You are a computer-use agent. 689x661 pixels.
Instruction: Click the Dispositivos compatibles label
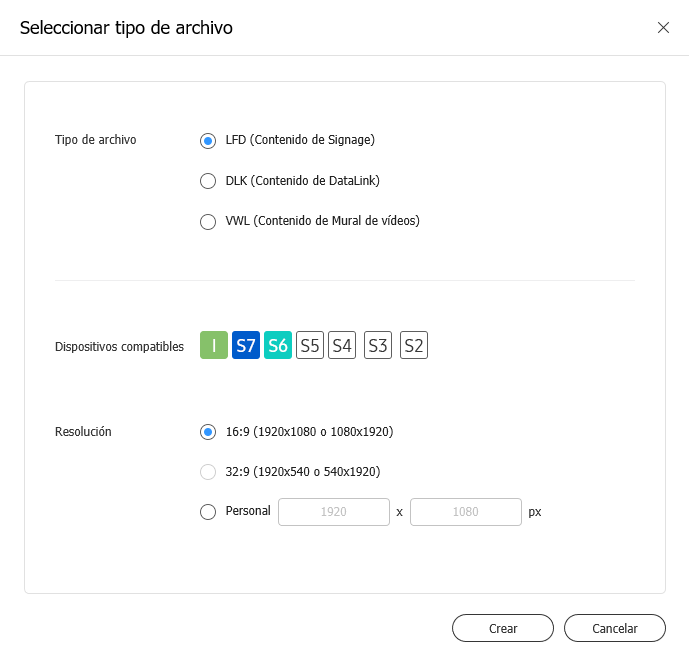coord(119,347)
